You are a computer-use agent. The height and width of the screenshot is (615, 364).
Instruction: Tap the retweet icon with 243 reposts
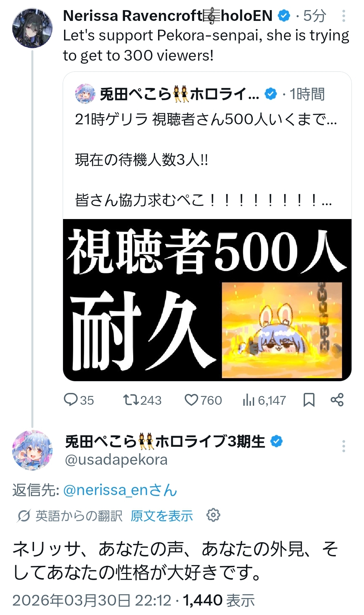pyautogui.click(x=131, y=400)
